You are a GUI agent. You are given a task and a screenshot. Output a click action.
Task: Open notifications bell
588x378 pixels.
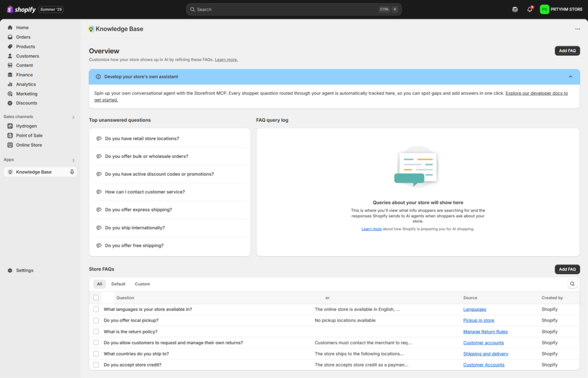coord(529,9)
